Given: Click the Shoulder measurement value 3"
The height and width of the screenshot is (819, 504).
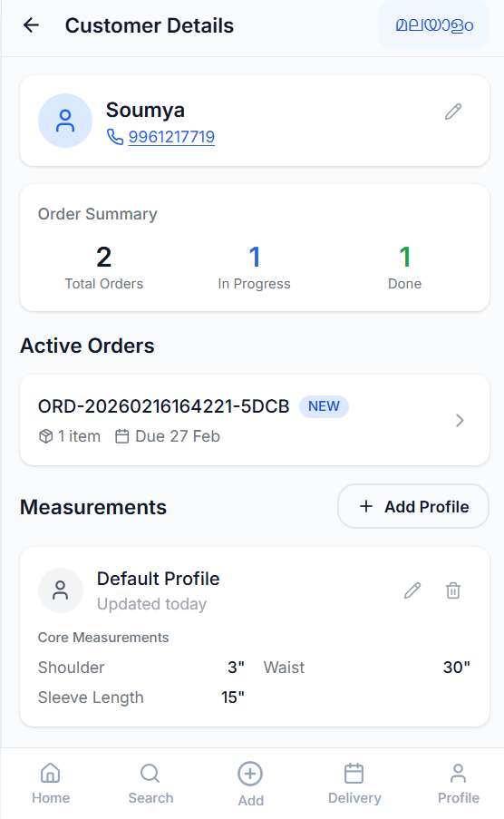Looking at the screenshot, I should pos(236,668).
